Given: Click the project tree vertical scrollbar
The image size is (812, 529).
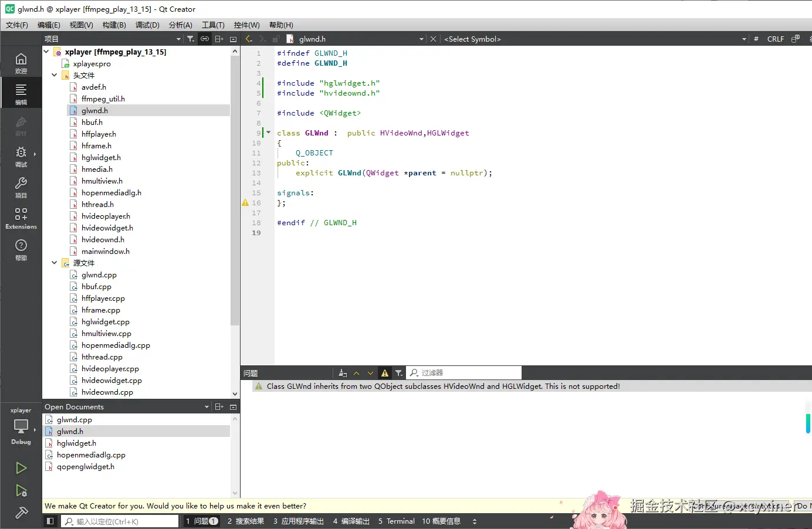Looking at the screenshot, I should 235,191.
